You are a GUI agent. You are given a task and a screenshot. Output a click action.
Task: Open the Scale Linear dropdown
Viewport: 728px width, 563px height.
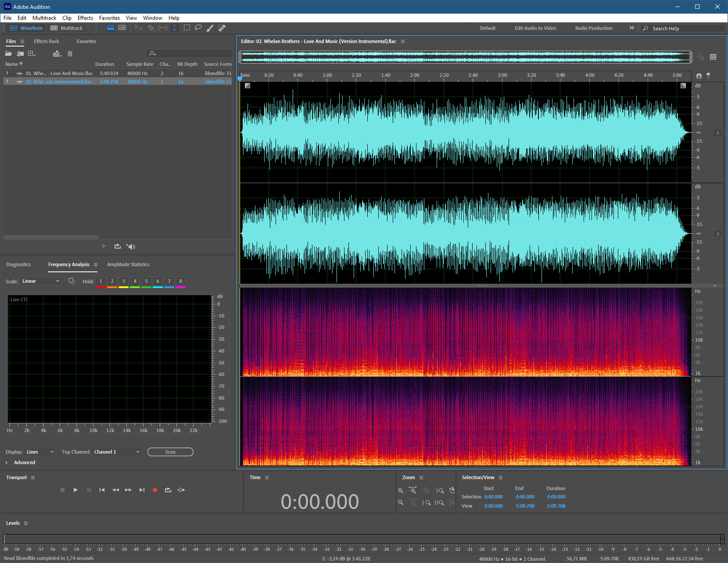click(x=41, y=281)
